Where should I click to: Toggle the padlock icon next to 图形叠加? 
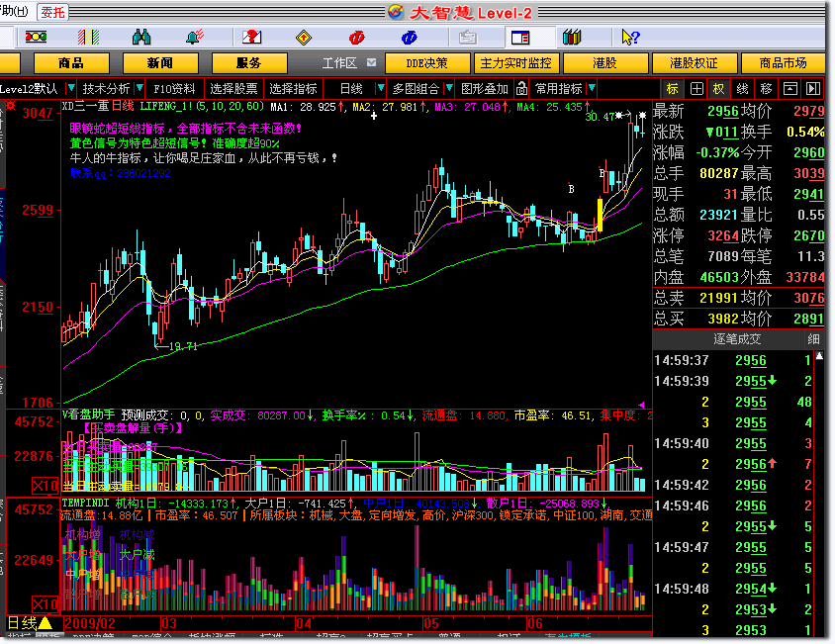522,88
